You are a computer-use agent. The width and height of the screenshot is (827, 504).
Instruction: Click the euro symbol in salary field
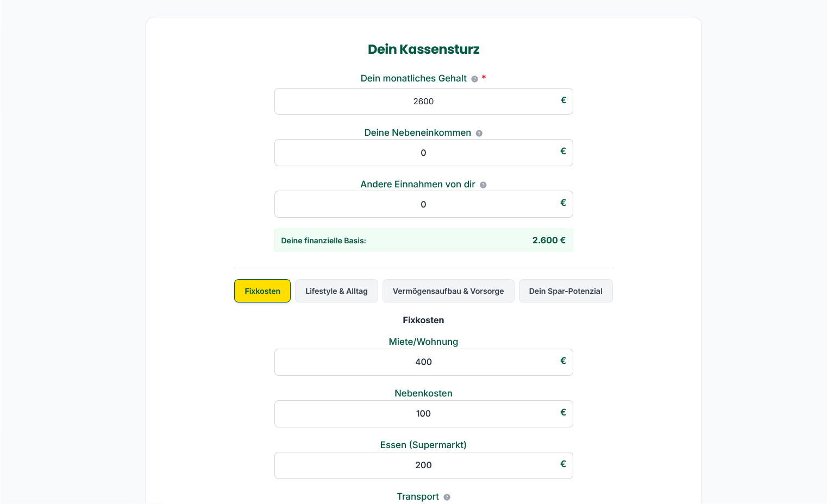pyautogui.click(x=563, y=100)
